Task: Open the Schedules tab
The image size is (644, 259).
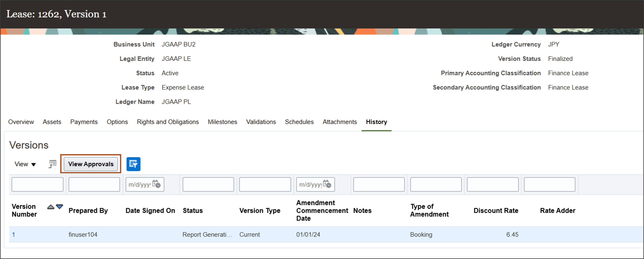Action: 299,122
